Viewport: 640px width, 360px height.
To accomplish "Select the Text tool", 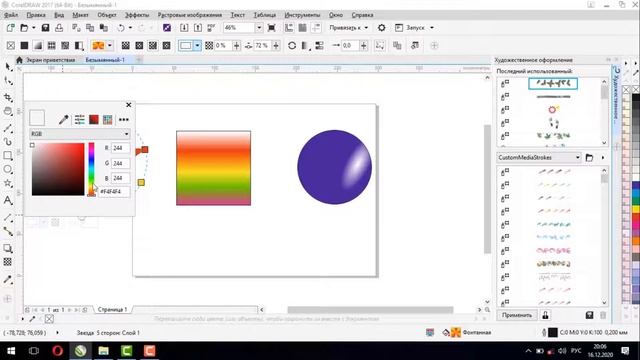I will coord(8,200).
